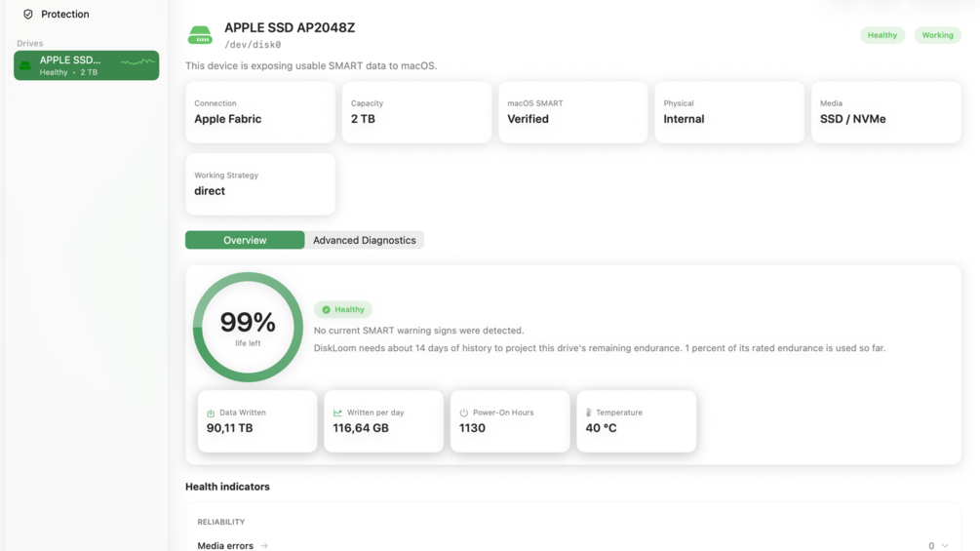This screenshot has width=980, height=551.
Task: Click the Physical Internal card
Action: [x=729, y=112]
